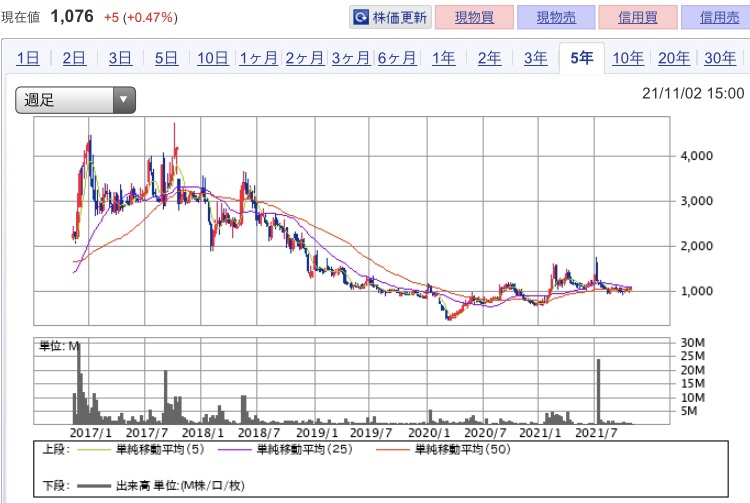Image resolution: width=750 pixels, height=503 pixels.
Task: Switch chart to 1ヶ月 range
Action: (258, 58)
